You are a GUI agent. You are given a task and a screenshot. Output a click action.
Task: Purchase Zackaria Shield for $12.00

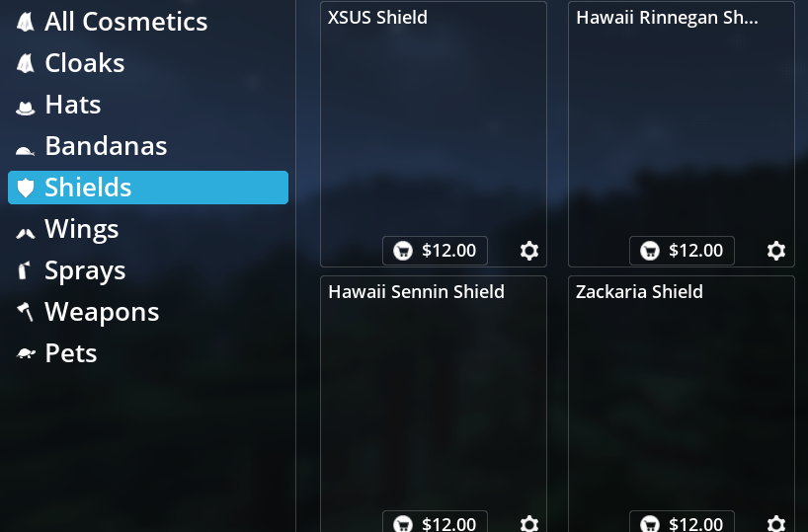(x=682, y=522)
